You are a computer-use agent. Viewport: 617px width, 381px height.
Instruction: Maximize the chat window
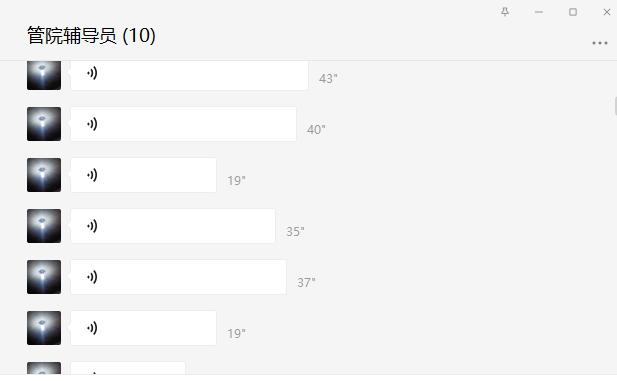click(573, 12)
